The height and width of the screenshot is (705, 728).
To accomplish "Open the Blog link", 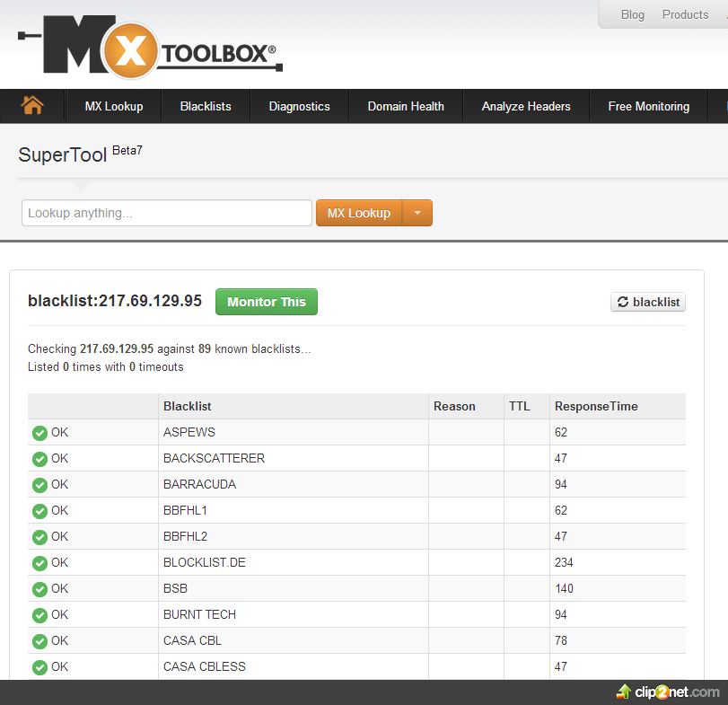I will [632, 15].
